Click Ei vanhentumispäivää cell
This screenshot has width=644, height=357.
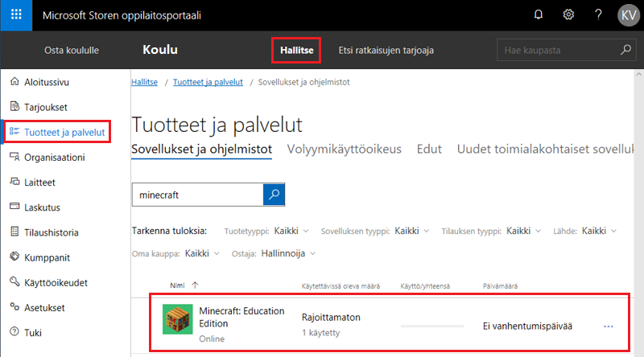click(527, 326)
